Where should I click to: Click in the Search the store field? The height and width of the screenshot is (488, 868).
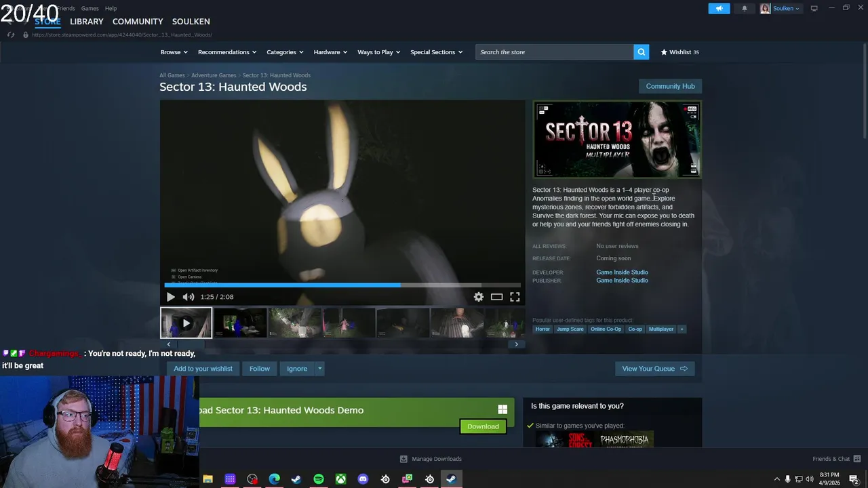[x=555, y=52]
